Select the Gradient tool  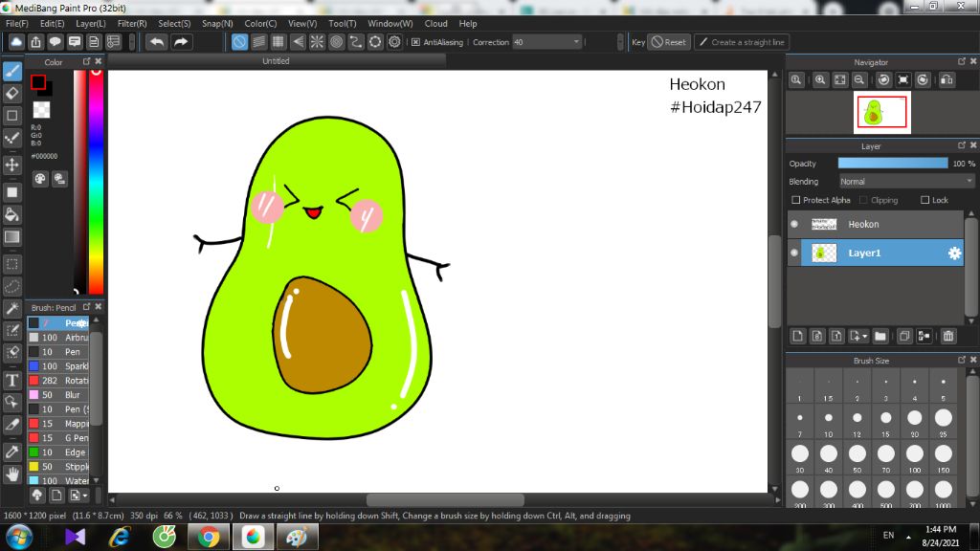coord(12,237)
